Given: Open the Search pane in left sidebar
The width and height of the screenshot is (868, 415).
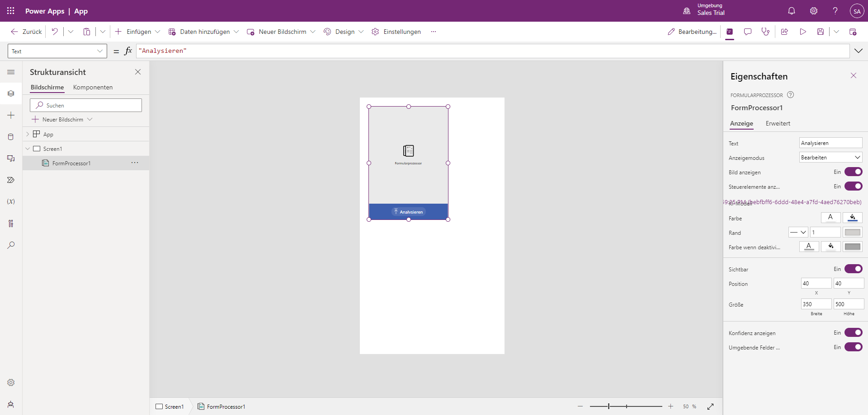Looking at the screenshot, I should 11,245.
